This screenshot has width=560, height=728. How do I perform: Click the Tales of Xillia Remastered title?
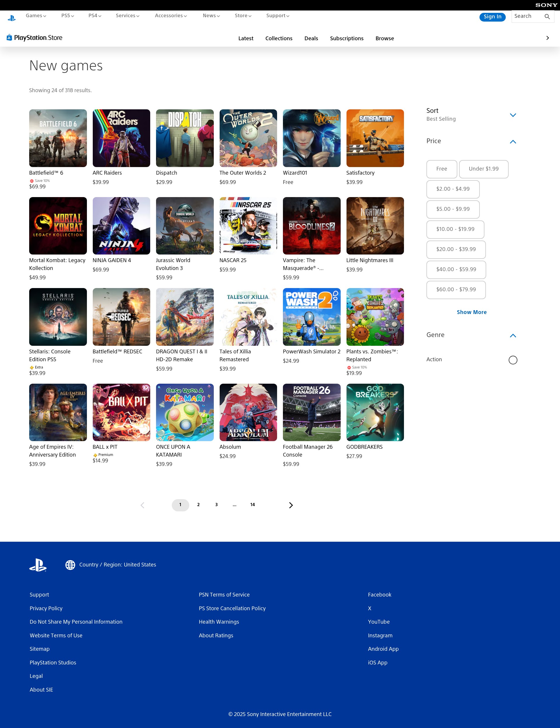click(x=235, y=355)
